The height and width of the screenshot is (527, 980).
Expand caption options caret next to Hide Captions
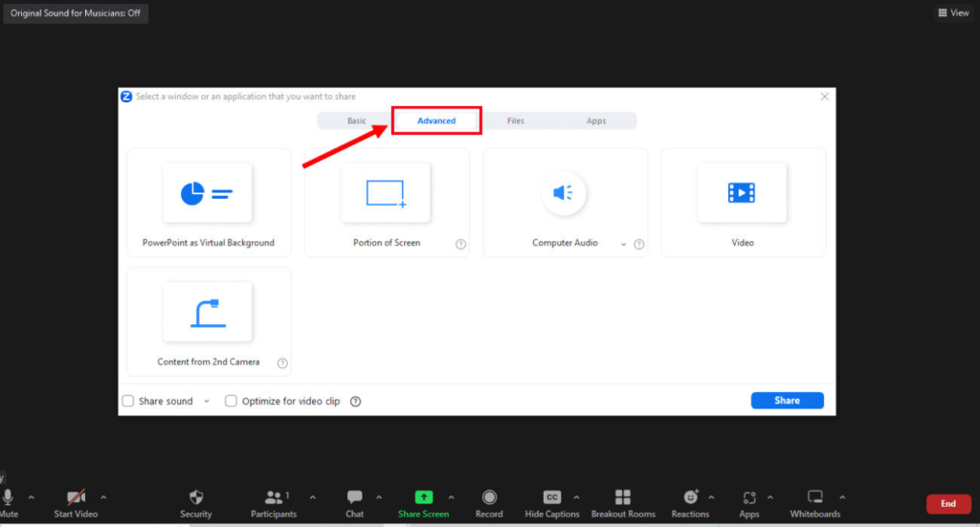576,497
